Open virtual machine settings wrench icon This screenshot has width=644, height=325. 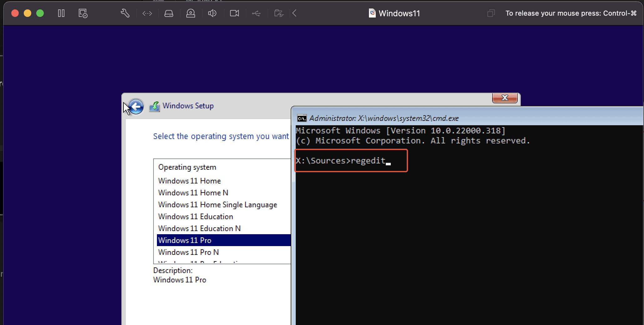125,13
